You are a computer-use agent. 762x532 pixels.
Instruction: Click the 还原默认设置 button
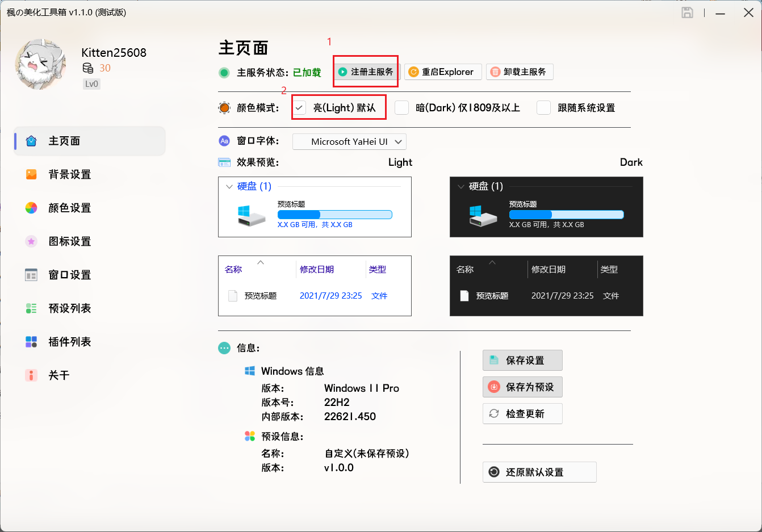pyautogui.click(x=539, y=472)
